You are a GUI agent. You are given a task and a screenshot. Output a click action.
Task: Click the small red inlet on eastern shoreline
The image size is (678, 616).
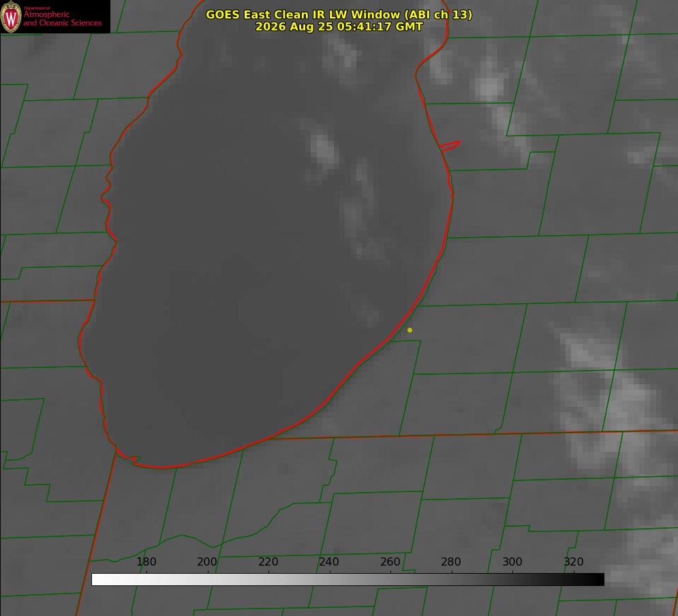(450, 146)
